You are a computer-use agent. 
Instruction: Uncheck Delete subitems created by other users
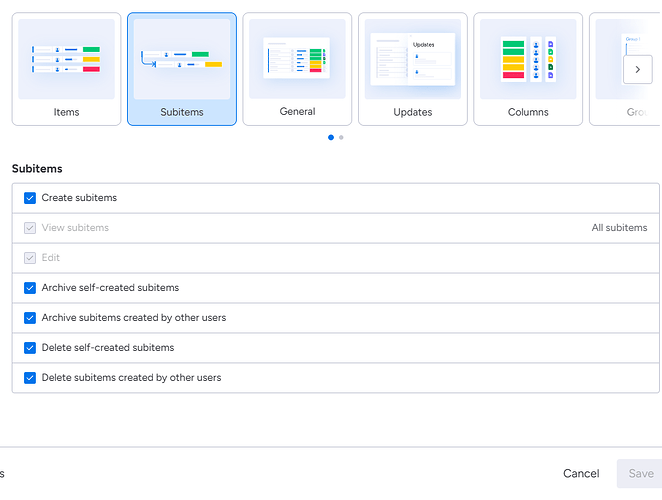30,378
